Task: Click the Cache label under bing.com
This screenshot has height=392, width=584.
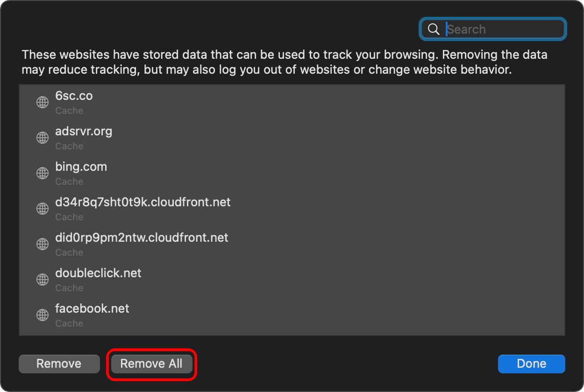Action: [x=69, y=182]
